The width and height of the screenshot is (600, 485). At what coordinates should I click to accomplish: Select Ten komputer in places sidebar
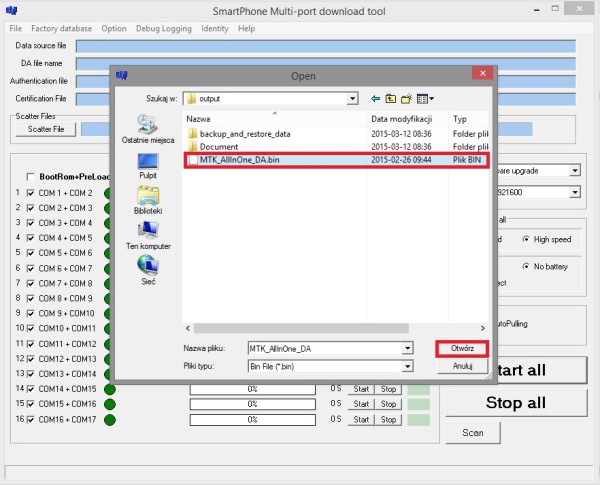coord(148,235)
